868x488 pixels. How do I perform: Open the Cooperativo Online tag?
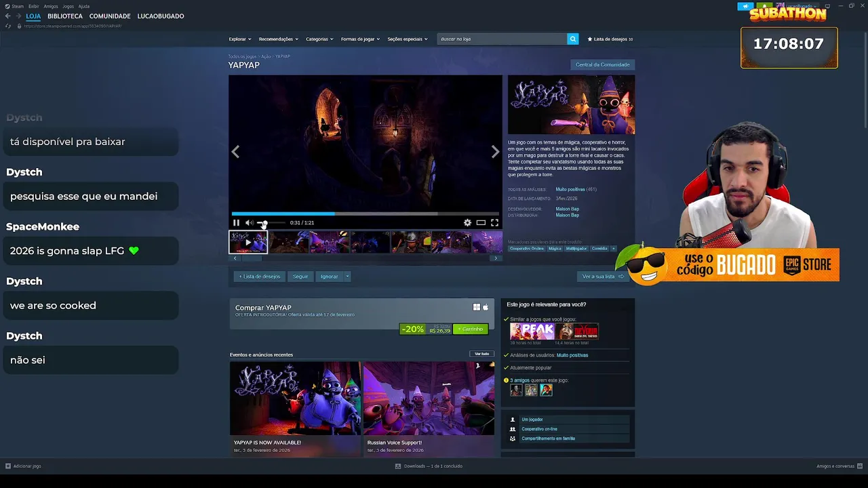(x=527, y=249)
